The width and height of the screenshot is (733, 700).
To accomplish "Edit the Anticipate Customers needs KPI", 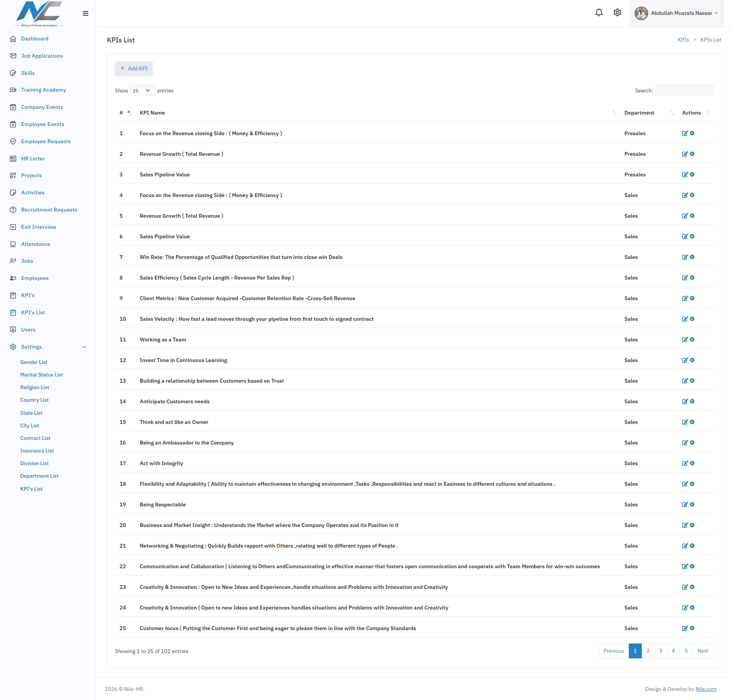I will 685,401.
